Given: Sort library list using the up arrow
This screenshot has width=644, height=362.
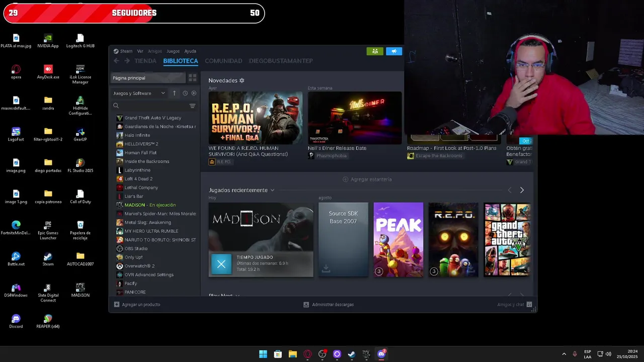Looking at the screenshot, I should (x=174, y=93).
